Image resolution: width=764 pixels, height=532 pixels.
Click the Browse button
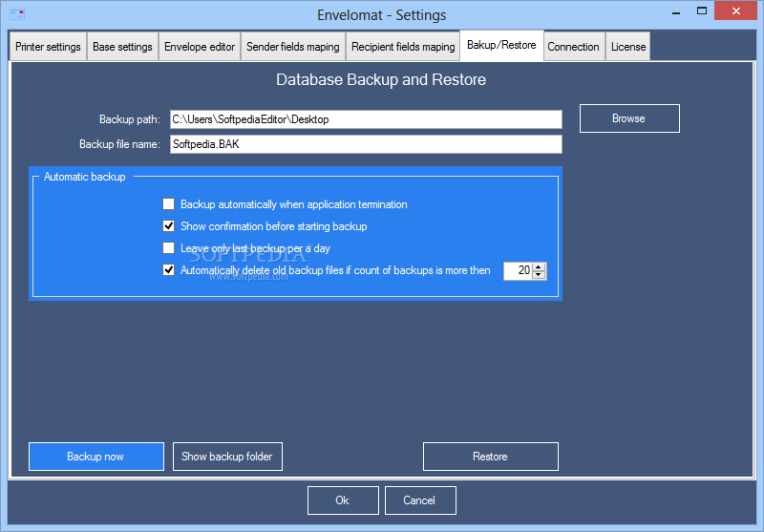pos(629,118)
